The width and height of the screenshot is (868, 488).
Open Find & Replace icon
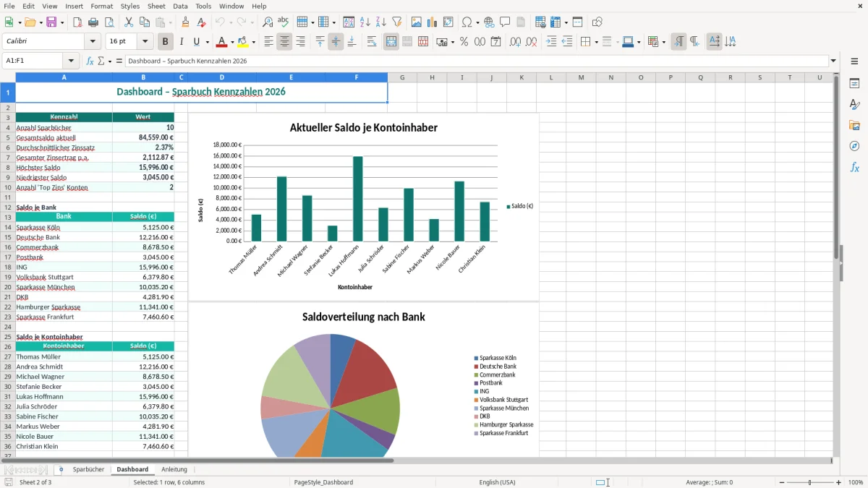[x=268, y=22]
